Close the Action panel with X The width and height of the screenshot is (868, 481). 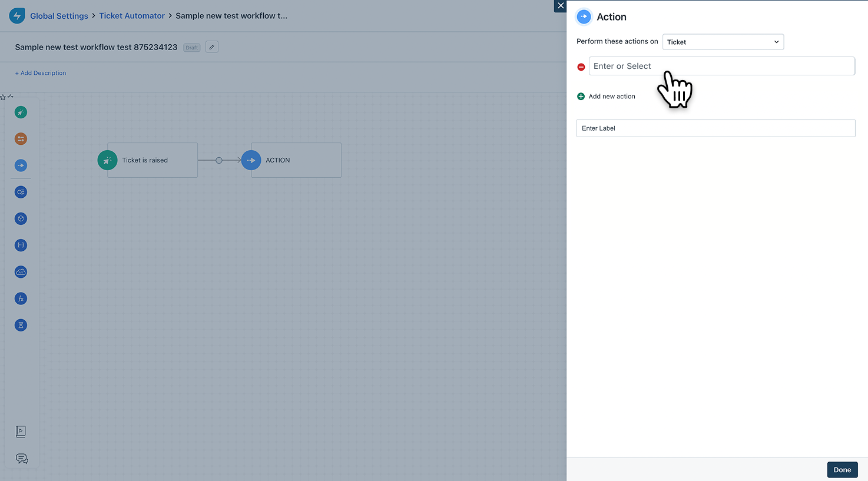(561, 6)
